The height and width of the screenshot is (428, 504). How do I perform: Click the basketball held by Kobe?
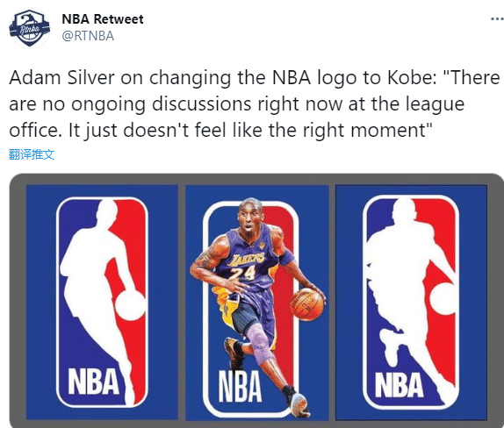point(307,304)
